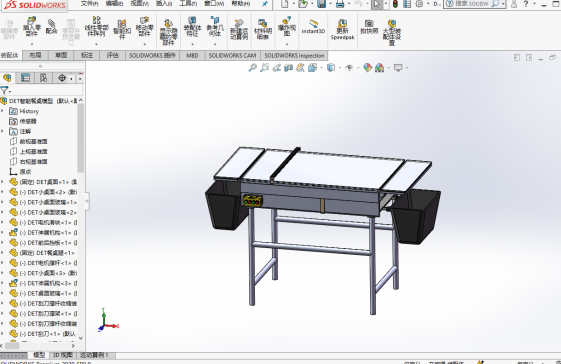Viewport: 561px width, 364px height.
Task: Open the DimXpertManager crosshair tab
Action: tap(62, 78)
